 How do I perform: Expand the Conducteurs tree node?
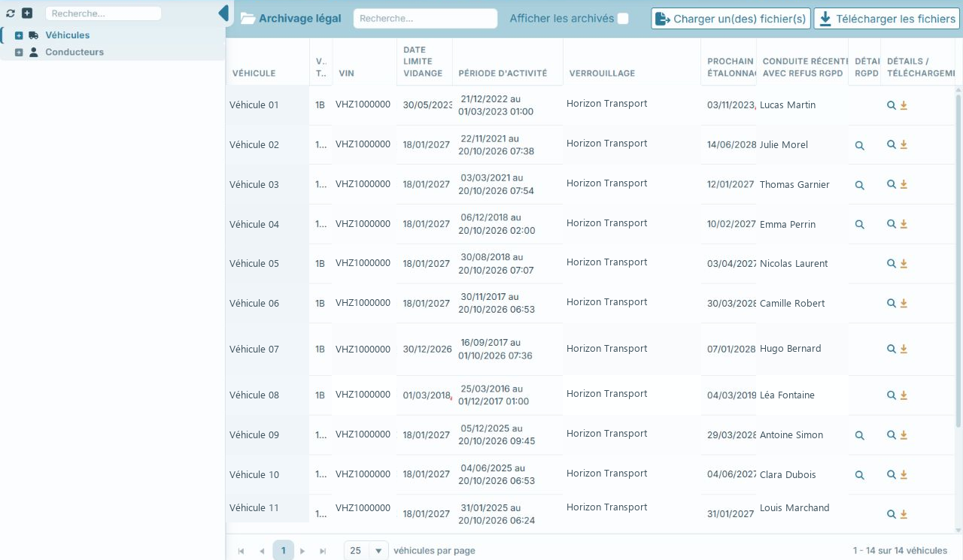(x=19, y=53)
